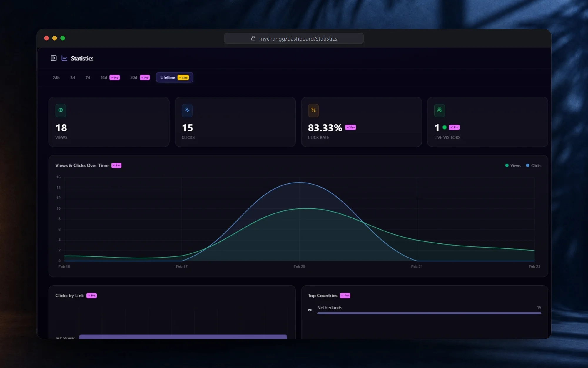Click the 18 views value
This screenshot has height=368, width=588.
61,128
